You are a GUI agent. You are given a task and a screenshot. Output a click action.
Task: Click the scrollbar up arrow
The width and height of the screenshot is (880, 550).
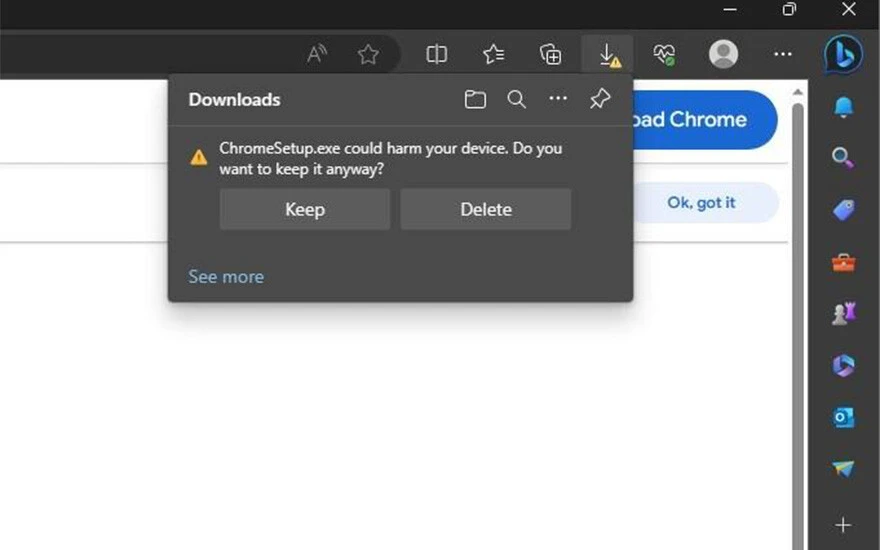click(x=798, y=91)
